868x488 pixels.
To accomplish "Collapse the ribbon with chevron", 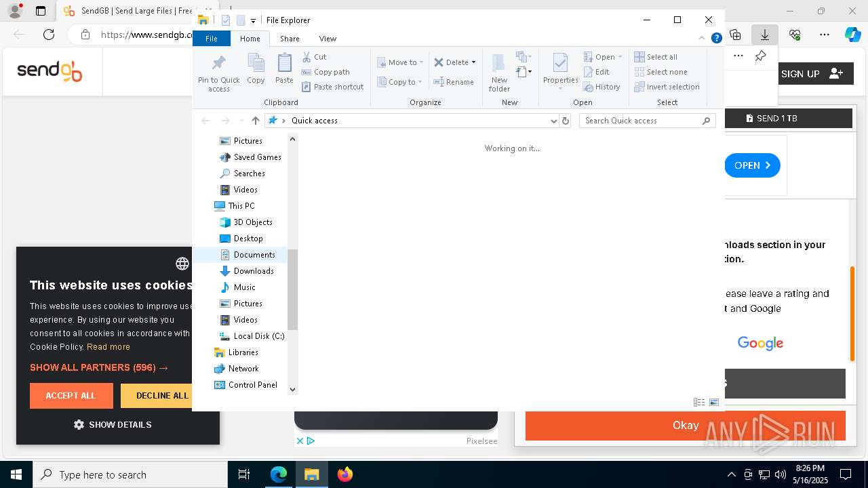I will (x=702, y=39).
